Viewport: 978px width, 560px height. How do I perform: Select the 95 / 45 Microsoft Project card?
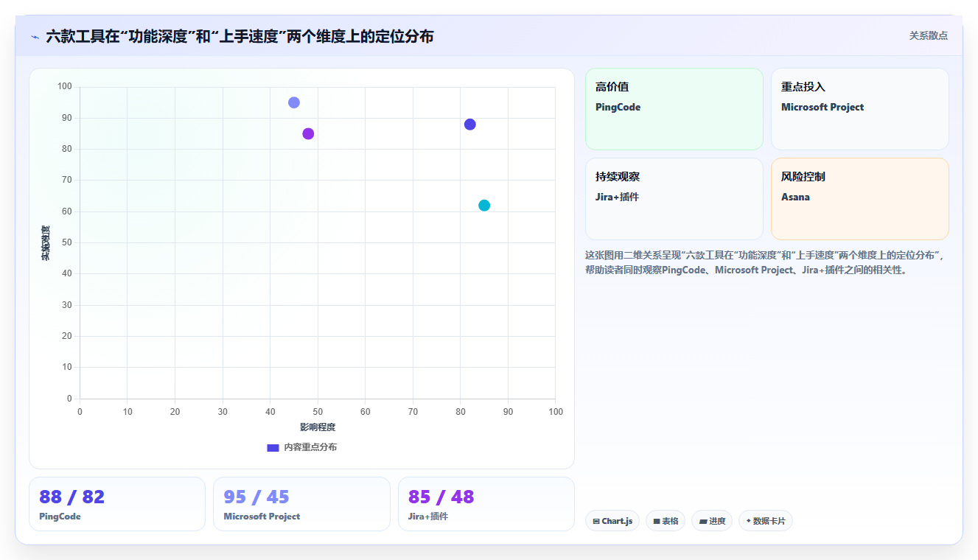pos(301,504)
